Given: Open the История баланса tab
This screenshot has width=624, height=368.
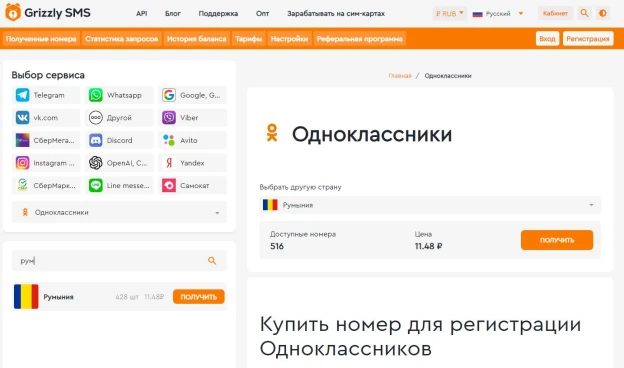Looking at the screenshot, I should point(197,39).
